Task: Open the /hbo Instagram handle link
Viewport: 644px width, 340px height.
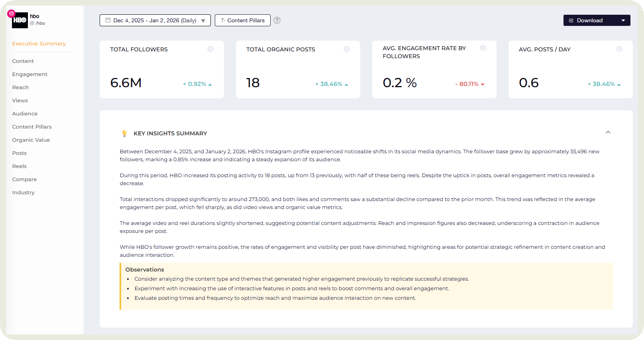Action: tap(38, 23)
